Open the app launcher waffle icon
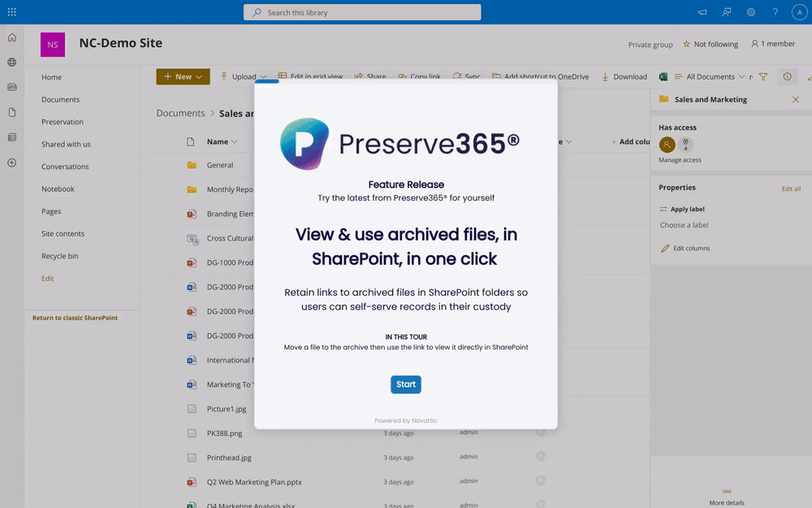This screenshot has height=508, width=812. 12,12
